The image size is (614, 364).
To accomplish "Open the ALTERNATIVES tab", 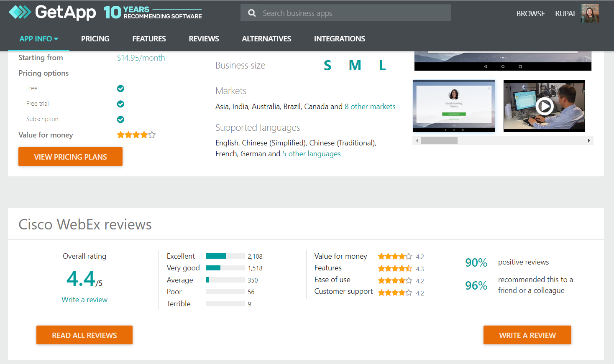I will point(266,39).
